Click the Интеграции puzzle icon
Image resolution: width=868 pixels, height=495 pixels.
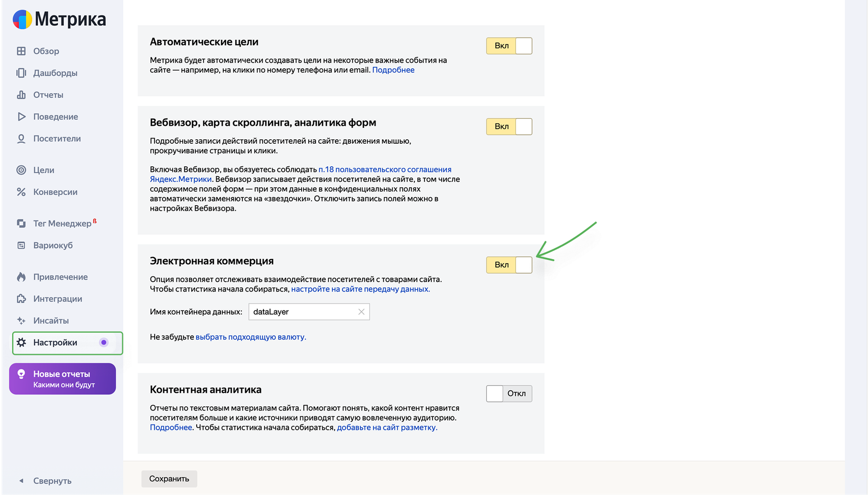coord(21,299)
